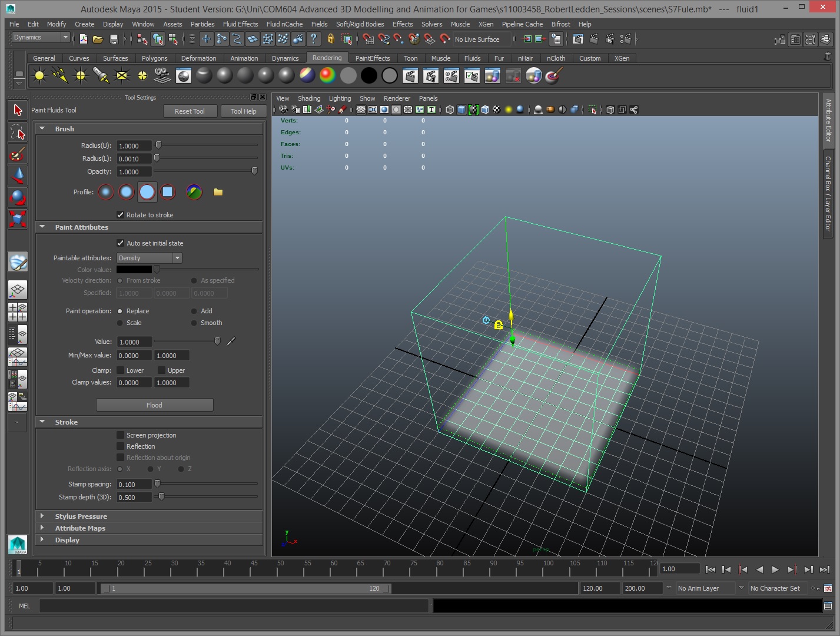Select the soft Gaussian brush profile

click(106, 192)
